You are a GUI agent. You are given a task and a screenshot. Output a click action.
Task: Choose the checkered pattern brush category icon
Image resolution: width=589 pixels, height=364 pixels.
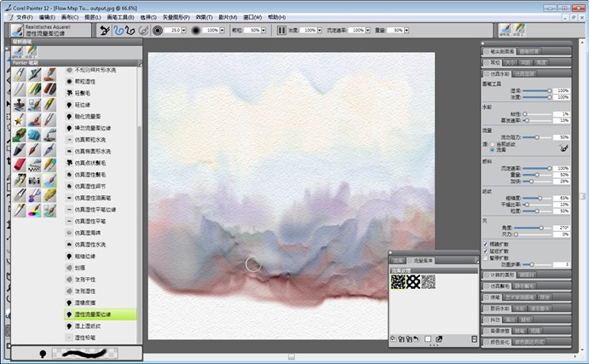[x=34, y=165]
